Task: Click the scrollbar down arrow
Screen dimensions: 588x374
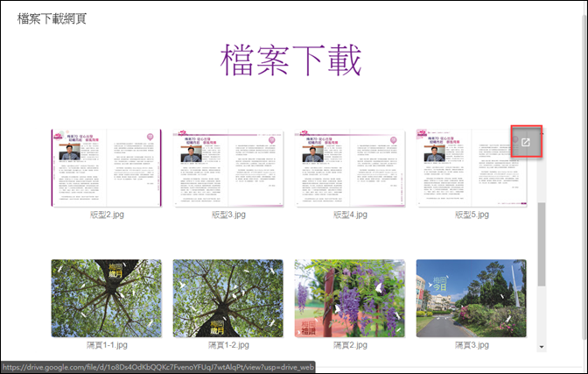Action: click(542, 347)
